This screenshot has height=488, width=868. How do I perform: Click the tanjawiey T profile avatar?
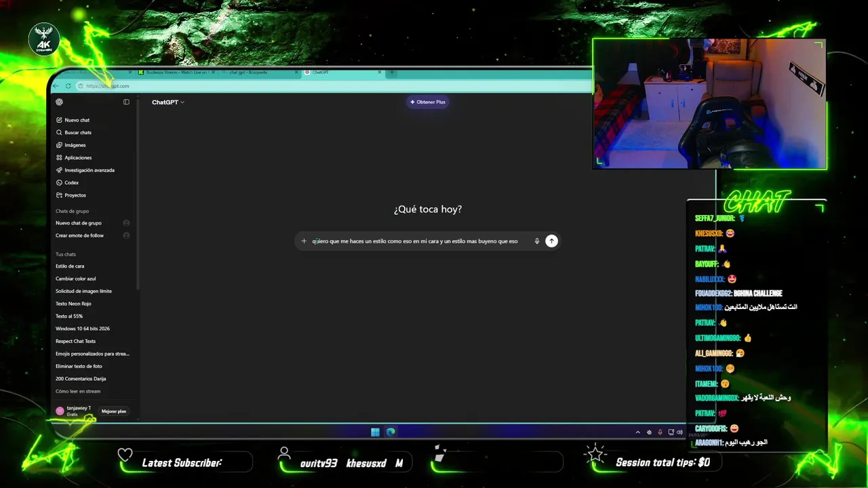coord(60,411)
